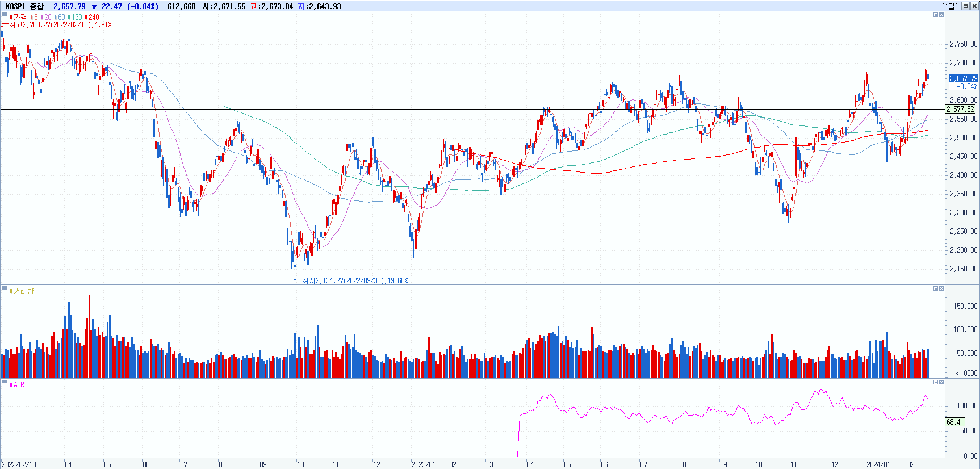Click the 2023/01 date axis label
This screenshot has height=469, width=980.
click(424, 464)
